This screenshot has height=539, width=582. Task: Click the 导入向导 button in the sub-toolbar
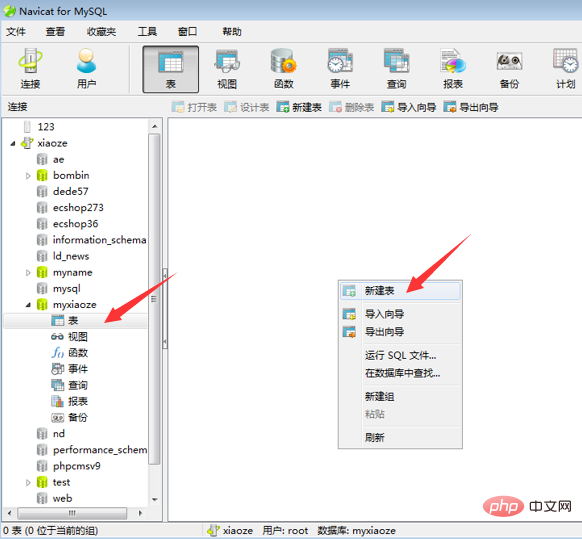pos(409,107)
